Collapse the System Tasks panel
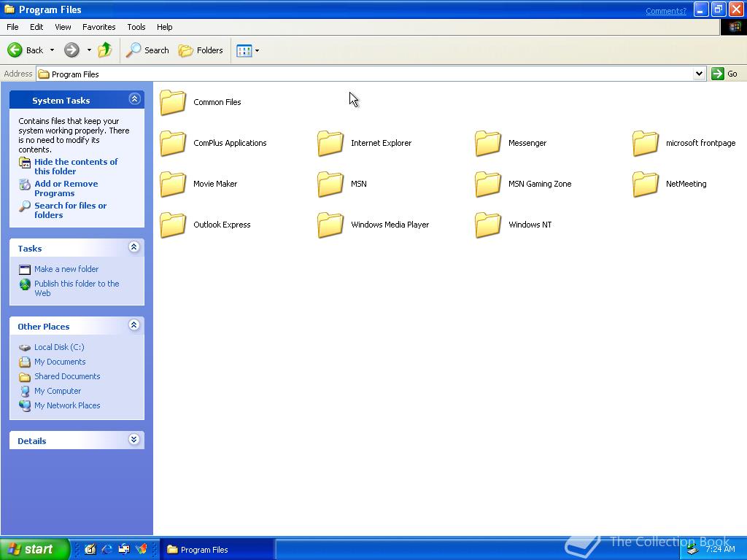This screenshot has height=560, width=747. [134, 99]
